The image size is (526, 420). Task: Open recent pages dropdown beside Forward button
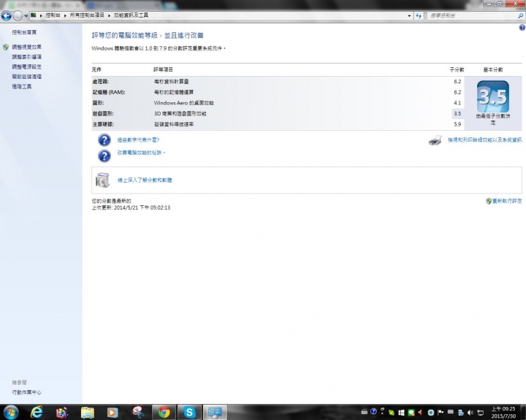tap(26, 15)
